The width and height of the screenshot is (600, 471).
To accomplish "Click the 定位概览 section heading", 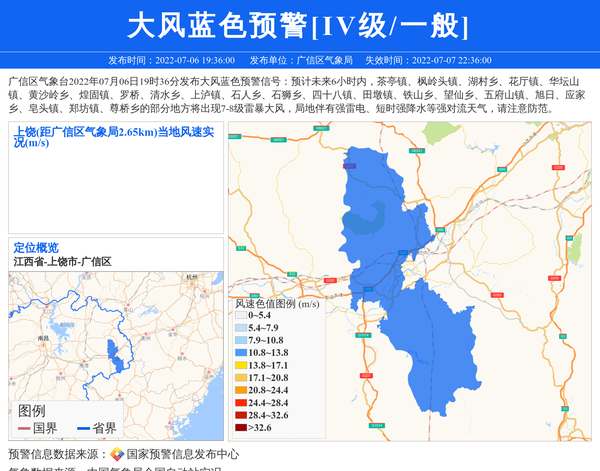I will tap(36, 247).
